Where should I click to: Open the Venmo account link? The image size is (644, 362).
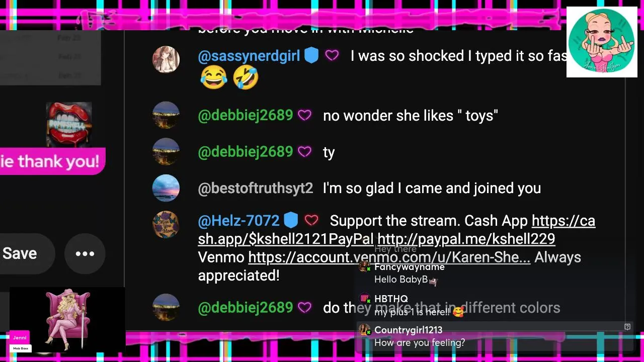389,257
